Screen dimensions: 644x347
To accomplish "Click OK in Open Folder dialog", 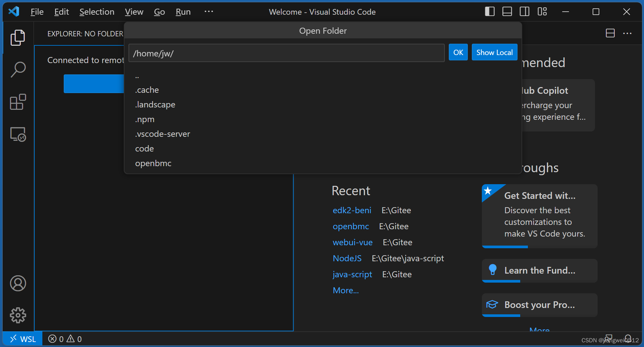I will point(458,52).
